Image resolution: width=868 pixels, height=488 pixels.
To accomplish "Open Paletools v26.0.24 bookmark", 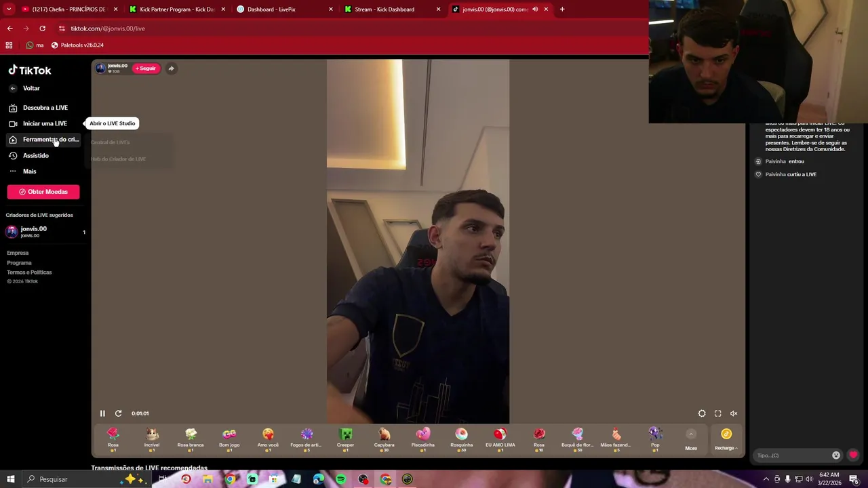I will [x=77, y=45].
